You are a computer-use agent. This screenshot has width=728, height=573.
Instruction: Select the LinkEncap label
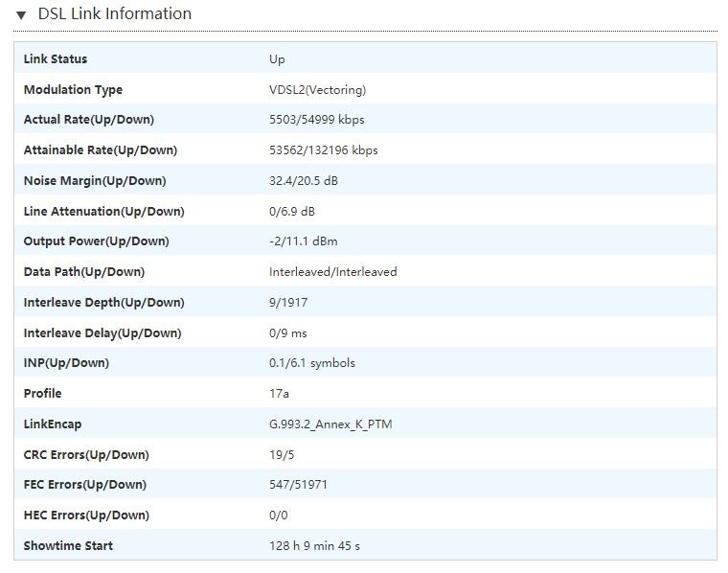pos(53,424)
